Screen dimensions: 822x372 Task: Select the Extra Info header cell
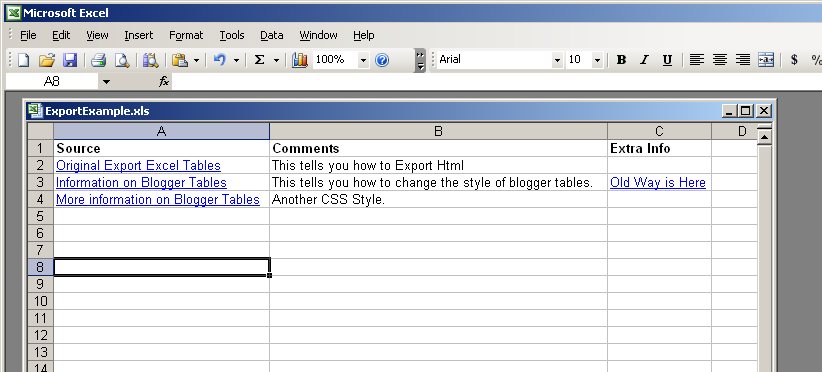coord(659,148)
